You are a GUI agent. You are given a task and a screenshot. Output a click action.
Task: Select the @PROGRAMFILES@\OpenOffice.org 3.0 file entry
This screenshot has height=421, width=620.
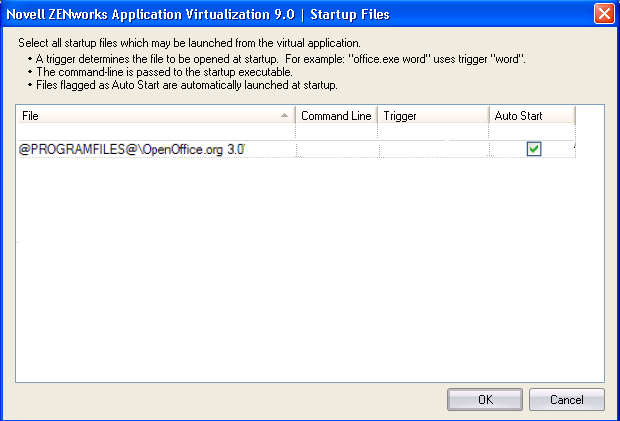click(132, 149)
